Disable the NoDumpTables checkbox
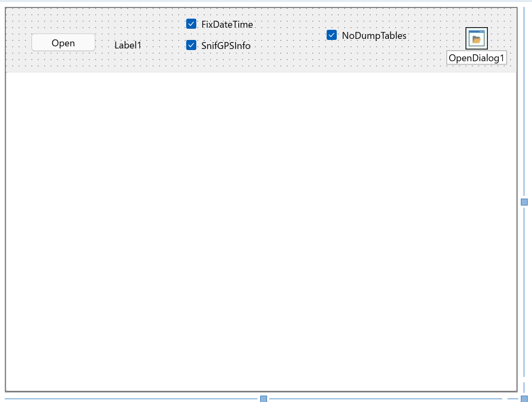 click(x=332, y=35)
